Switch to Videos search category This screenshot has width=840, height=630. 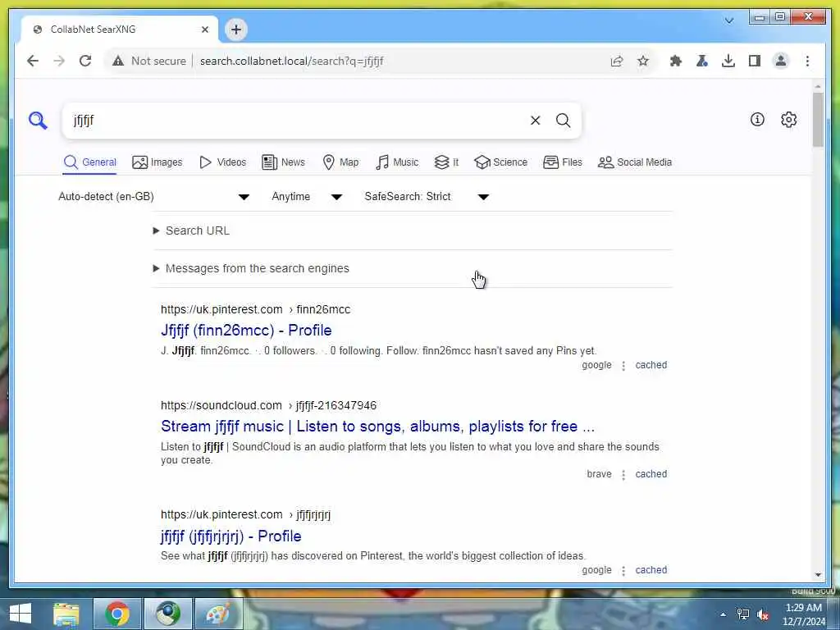pyautogui.click(x=223, y=162)
